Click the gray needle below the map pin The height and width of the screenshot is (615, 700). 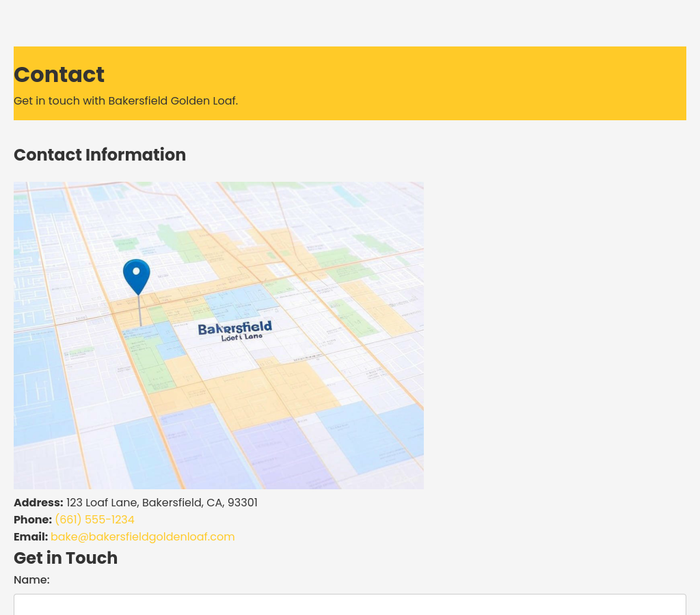[x=140, y=311]
